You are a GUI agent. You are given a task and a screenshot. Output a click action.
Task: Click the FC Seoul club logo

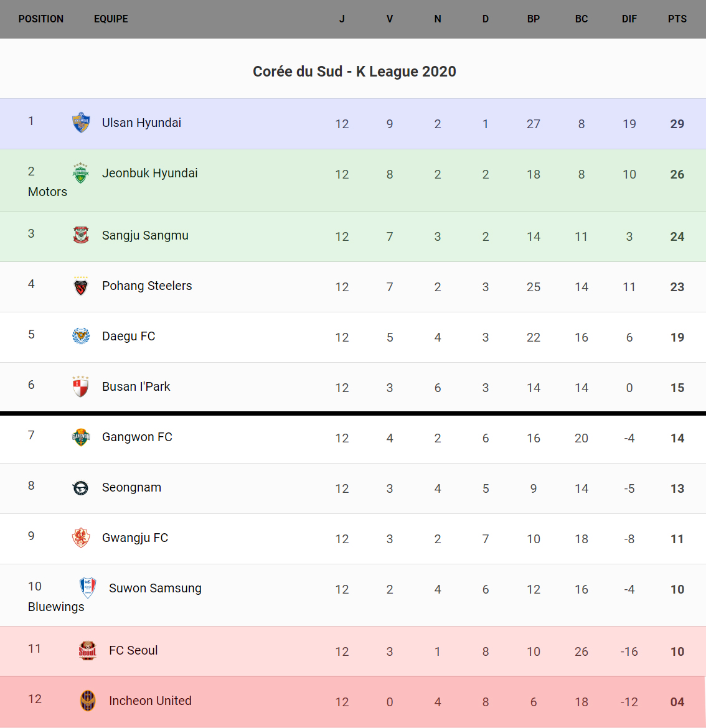[x=88, y=650]
